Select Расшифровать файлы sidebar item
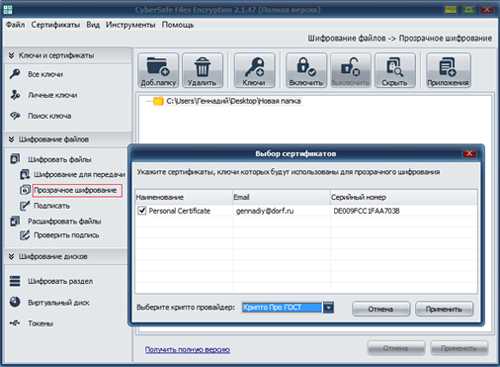The height and width of the screenshot is (367, 500). [x=64, y=221]
